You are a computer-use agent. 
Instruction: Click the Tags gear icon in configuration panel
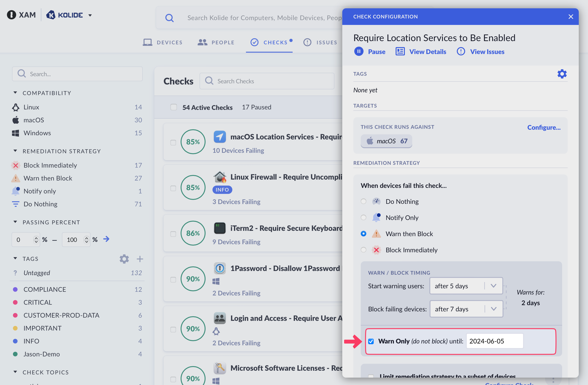(x=562, y=74)
